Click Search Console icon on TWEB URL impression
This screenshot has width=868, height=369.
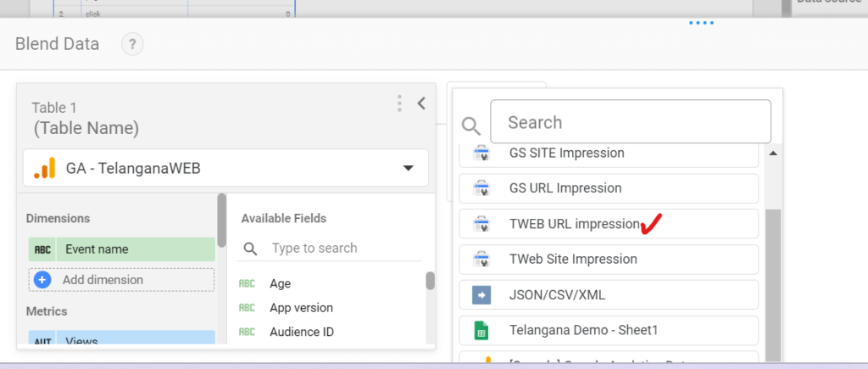coord(481,224)
